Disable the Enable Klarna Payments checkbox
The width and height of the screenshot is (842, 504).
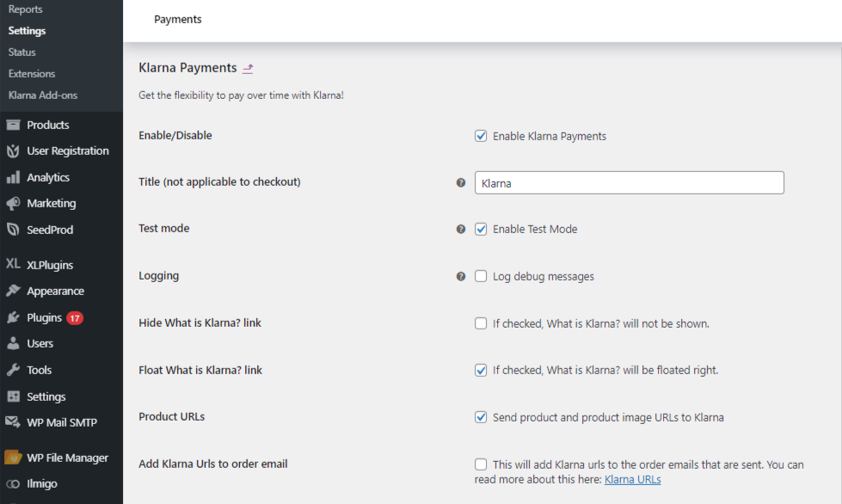coord(481,136)
